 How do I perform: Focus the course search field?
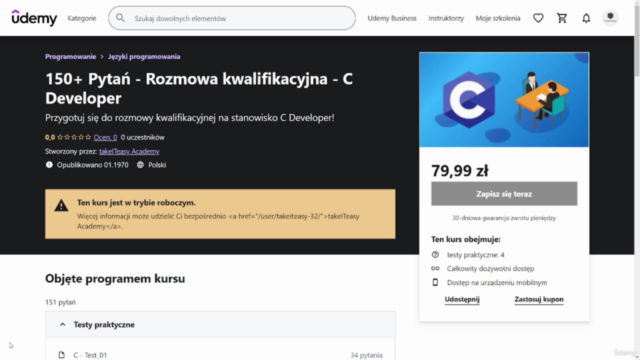(232, 18)
